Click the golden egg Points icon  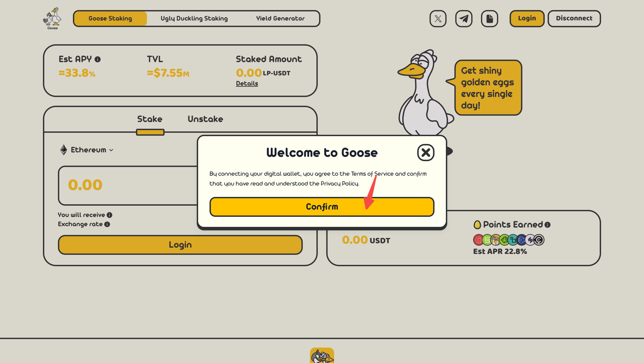477,224
